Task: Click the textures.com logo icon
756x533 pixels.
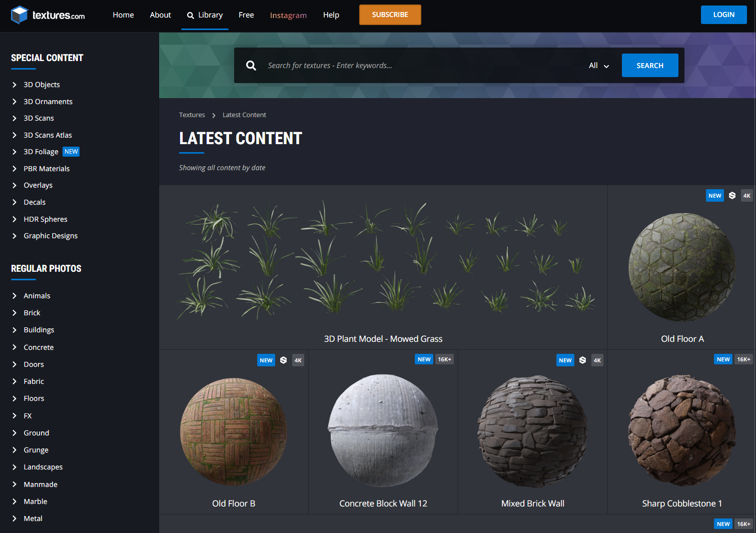Action: (x=19, y=15)
